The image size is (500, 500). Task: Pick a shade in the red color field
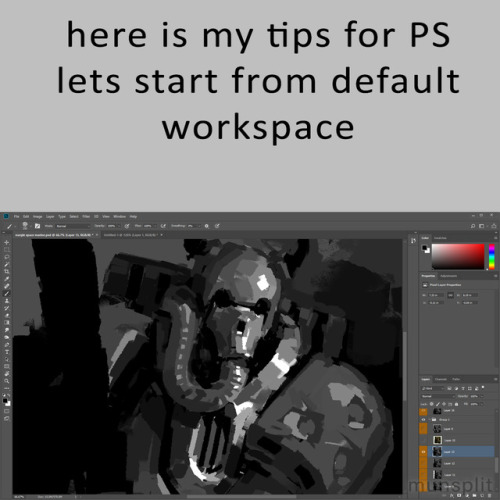458,257
